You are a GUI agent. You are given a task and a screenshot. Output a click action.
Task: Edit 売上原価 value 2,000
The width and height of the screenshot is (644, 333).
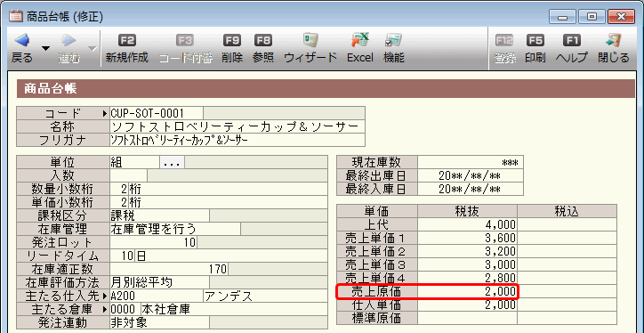point(467,291)
